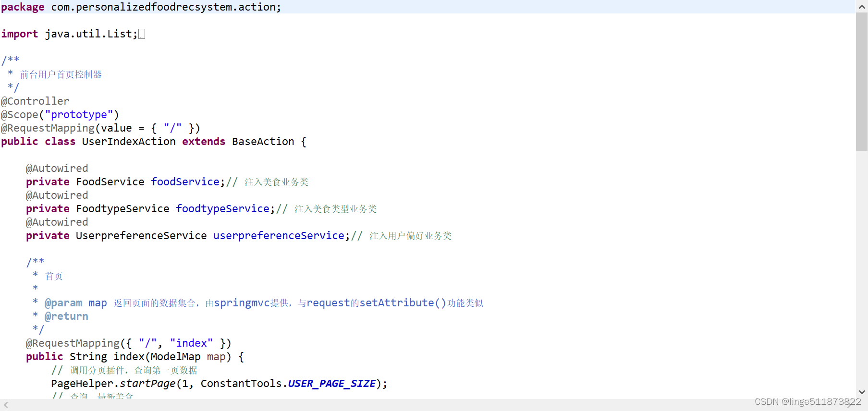
Task: Click the package keyword on the first line
Action: 23,7
